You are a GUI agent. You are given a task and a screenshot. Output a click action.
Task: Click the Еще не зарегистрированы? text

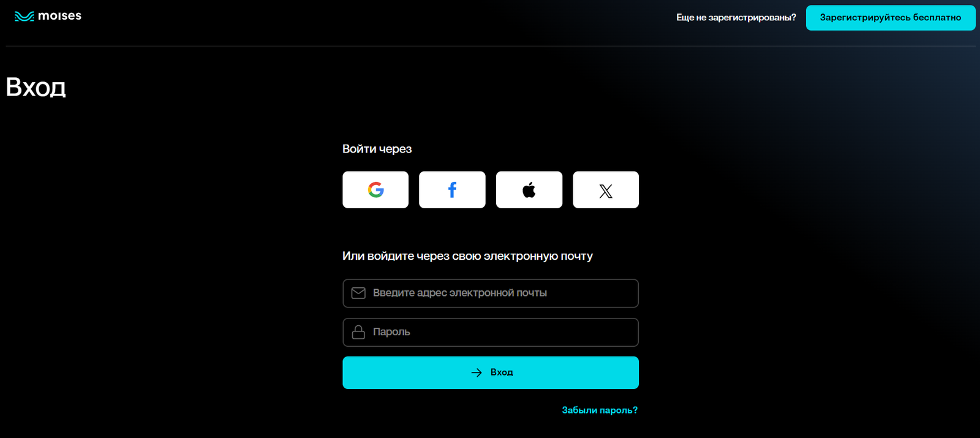coord(736,18)
